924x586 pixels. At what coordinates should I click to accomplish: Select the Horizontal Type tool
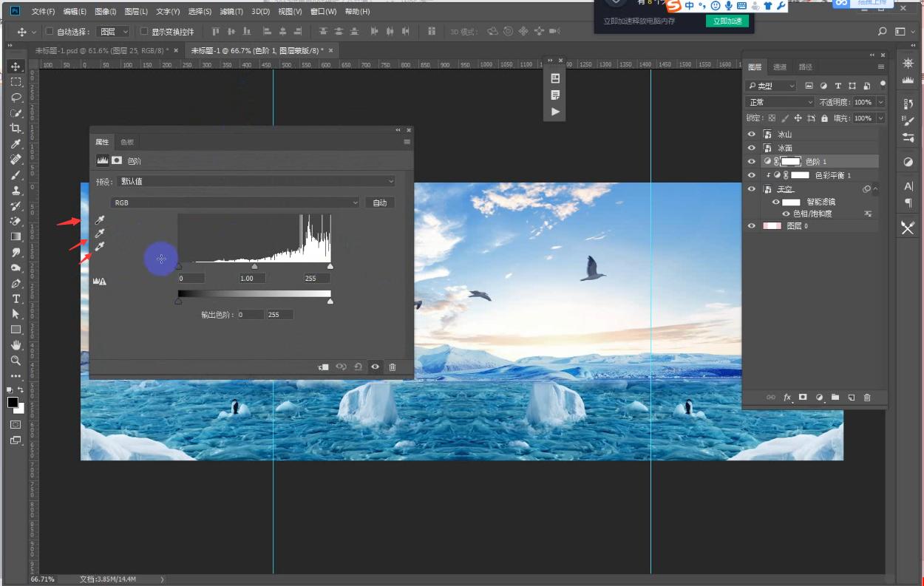click(16, 299)
